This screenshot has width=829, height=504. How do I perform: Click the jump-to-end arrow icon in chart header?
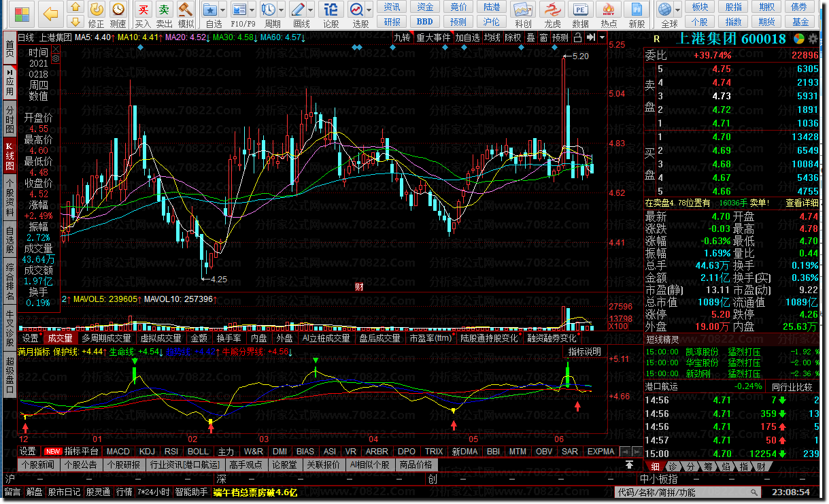[591, 37]
